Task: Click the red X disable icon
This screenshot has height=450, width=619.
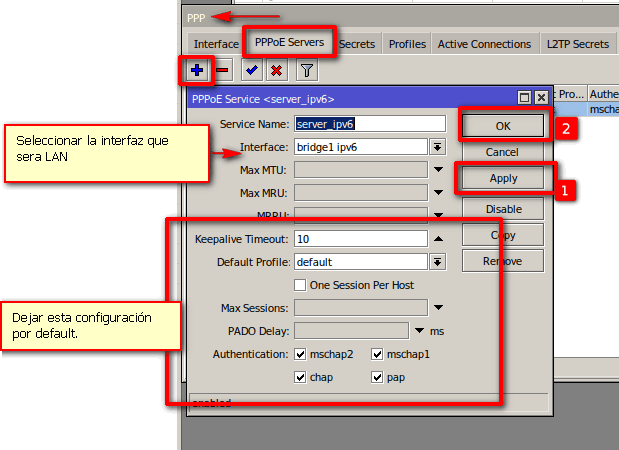Action: click(276, 70)
